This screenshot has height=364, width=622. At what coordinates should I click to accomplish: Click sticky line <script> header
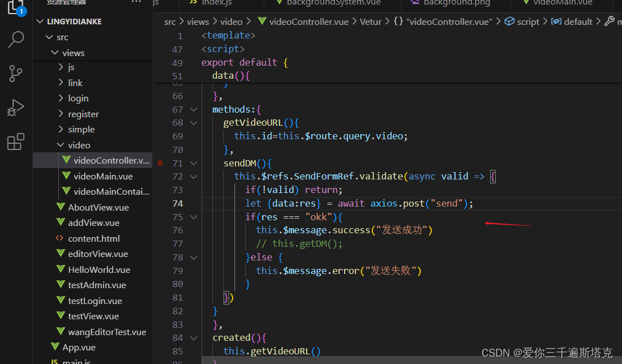tap(223, 49)
